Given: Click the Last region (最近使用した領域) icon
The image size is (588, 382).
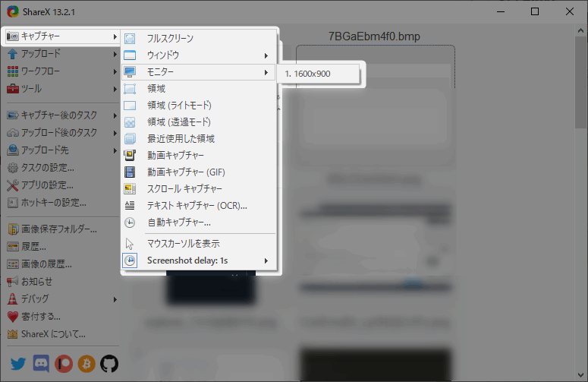Looking at the screenshot, I should [x=130, y=138].
